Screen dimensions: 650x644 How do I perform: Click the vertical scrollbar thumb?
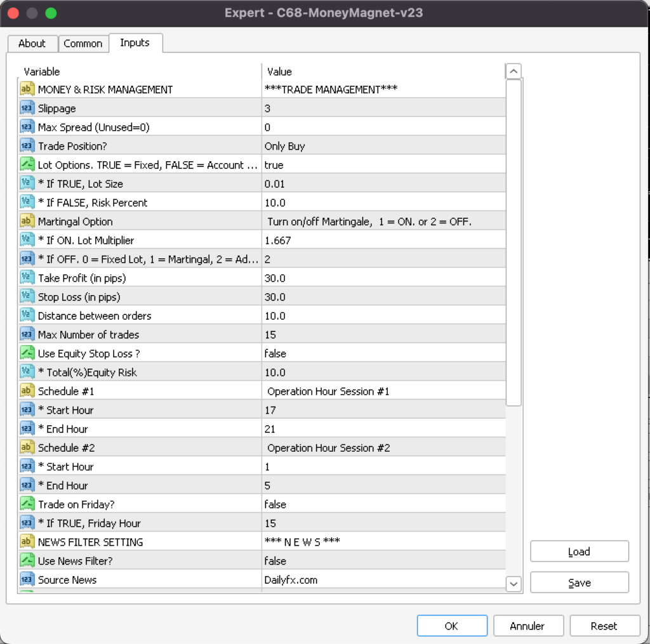pyautogui.click(x=514, y=241)
